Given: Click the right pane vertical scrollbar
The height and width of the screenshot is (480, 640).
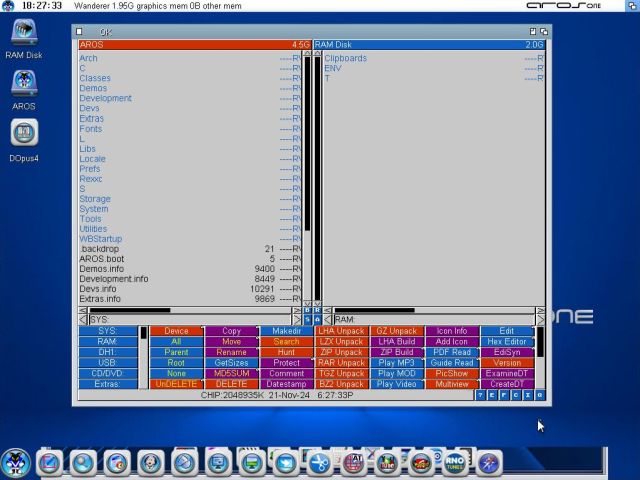Looking at the screenshot, I should click(x=317, y=179).
